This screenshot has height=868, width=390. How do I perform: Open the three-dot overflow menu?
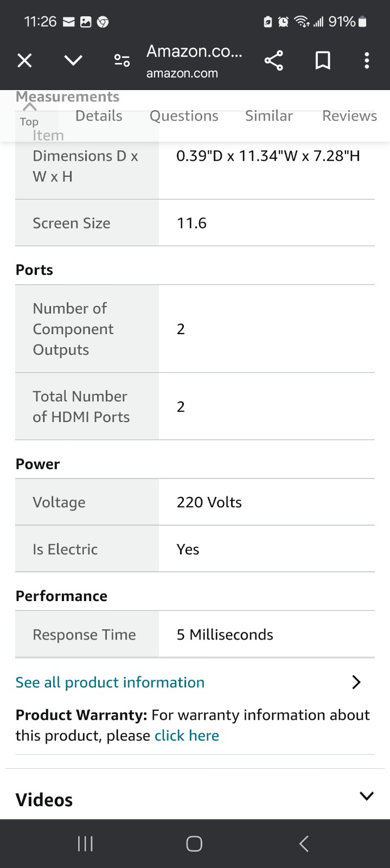367,60
